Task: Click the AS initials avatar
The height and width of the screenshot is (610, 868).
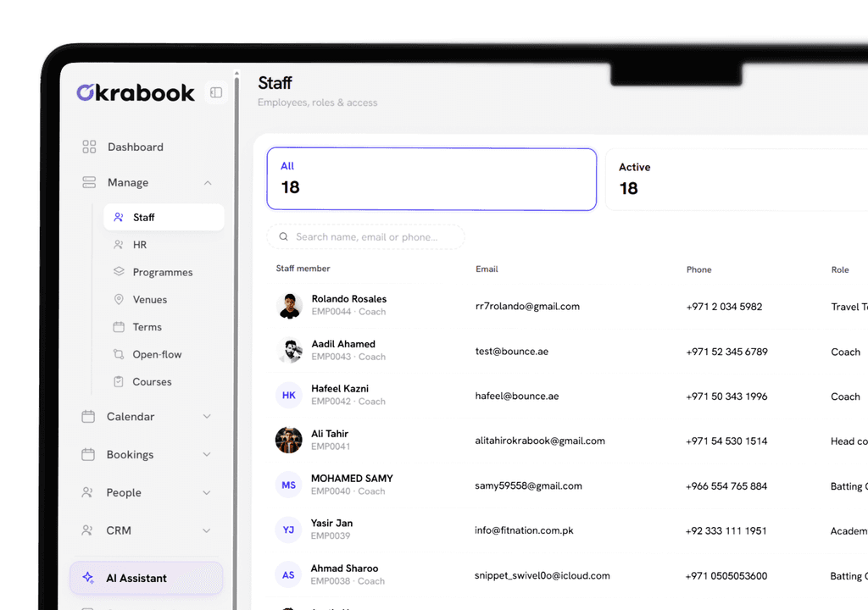Action: click(x=288, y=574)
